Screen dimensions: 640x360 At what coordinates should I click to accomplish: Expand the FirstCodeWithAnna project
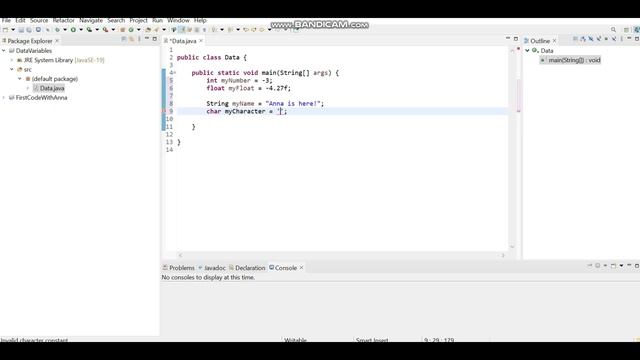coord(4,98)
